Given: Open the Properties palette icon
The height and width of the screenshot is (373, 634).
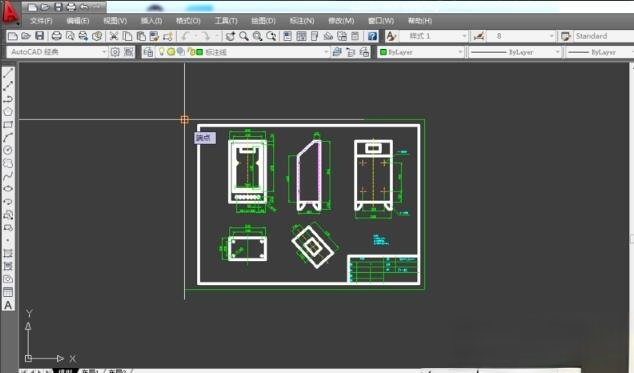Looking at the screenshot, I should coord(287,36).
